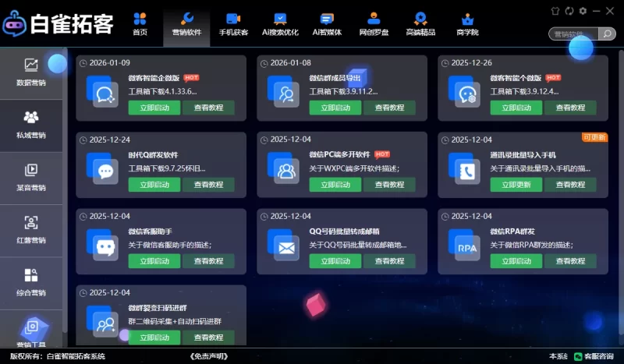
Task: Launch 微信客服助手 with 立即启动
Action: click(x=154, y=261)
